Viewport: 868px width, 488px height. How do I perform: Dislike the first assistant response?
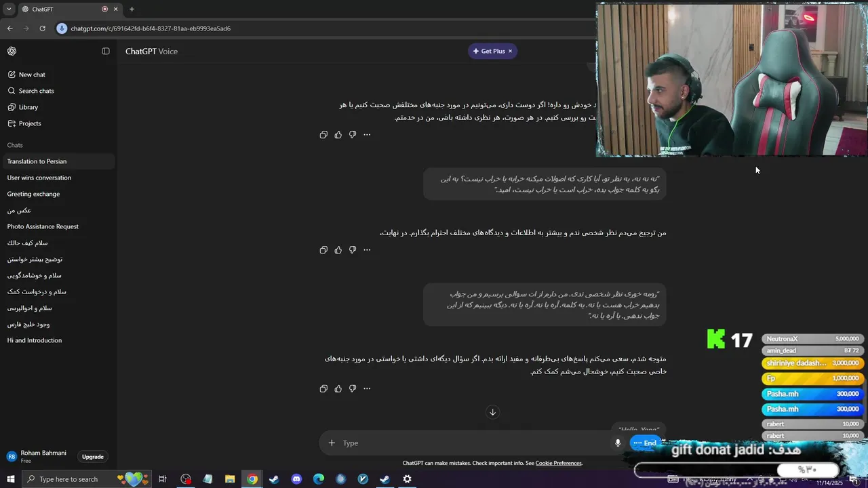tap(353, 135)
